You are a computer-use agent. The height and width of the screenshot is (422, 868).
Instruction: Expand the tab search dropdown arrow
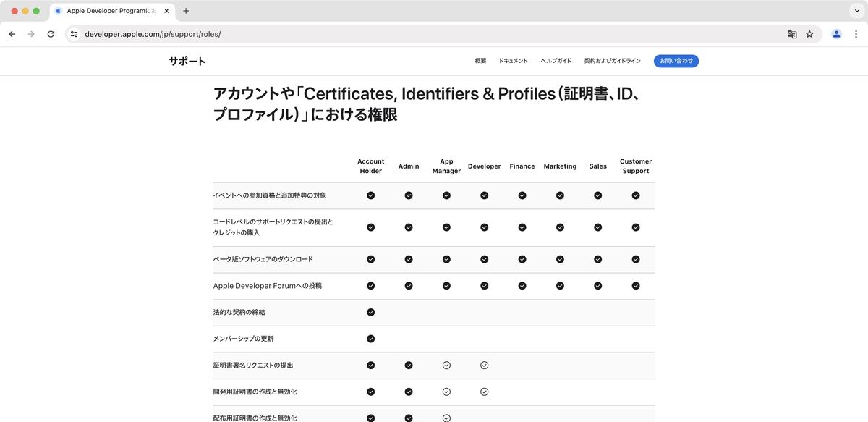pyautogui.click(x=856, y=11)
